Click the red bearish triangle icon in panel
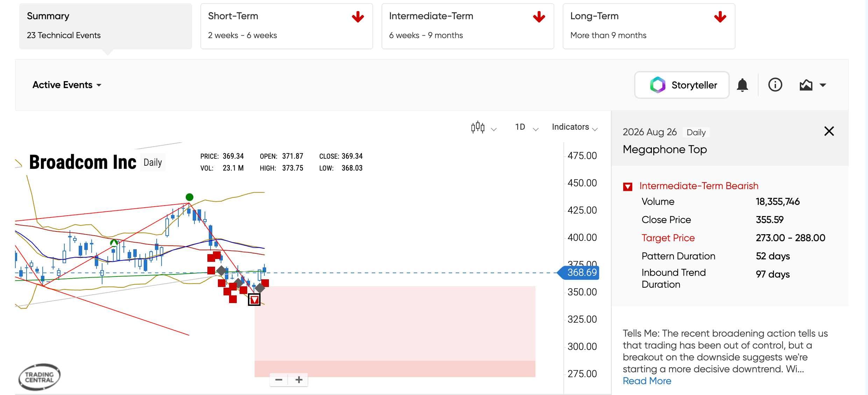The image size is (868, 395). [x=628, y=186]
